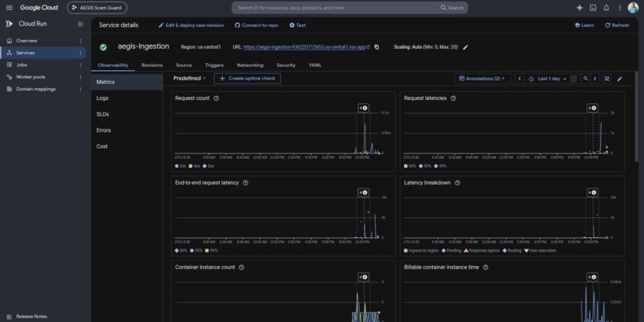Toggle 50% series in Request latencies legend
Image resolution: width=644 pixels, height=322 pixels.
pyautogui.click(x=410, y=166)
